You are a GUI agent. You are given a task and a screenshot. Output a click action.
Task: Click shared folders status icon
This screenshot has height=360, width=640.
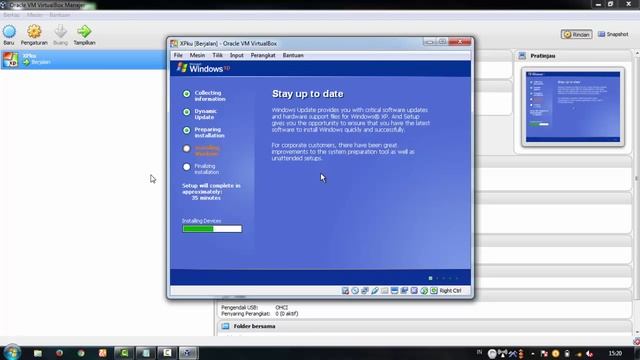point(384,291)
